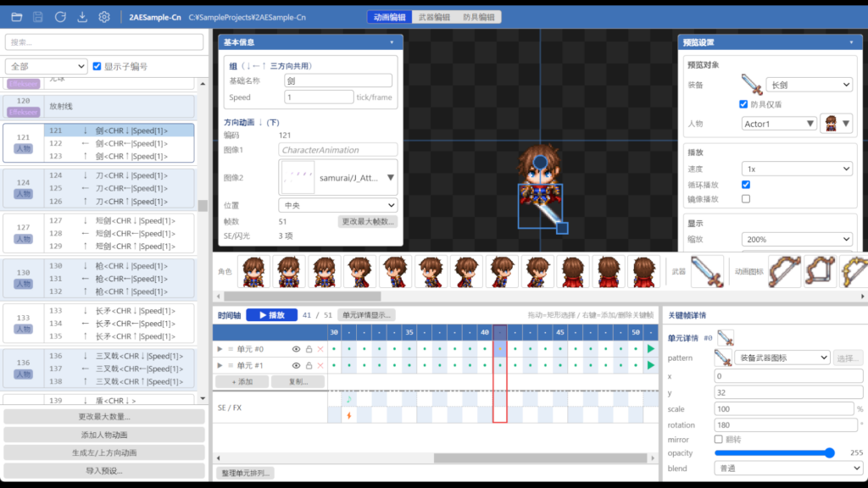Click the 装备 sword preview icon
This screenshot has width=868, height=488.
pos(752,85)
